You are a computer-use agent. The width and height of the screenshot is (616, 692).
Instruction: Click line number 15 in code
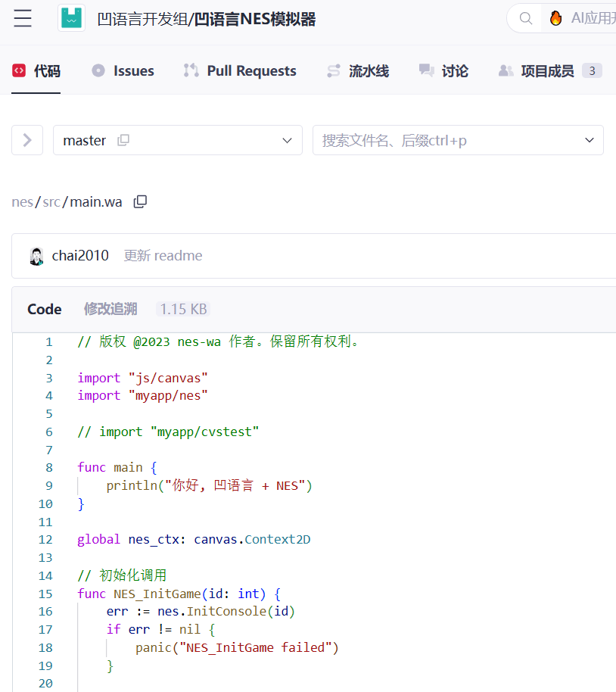(45, 594)
